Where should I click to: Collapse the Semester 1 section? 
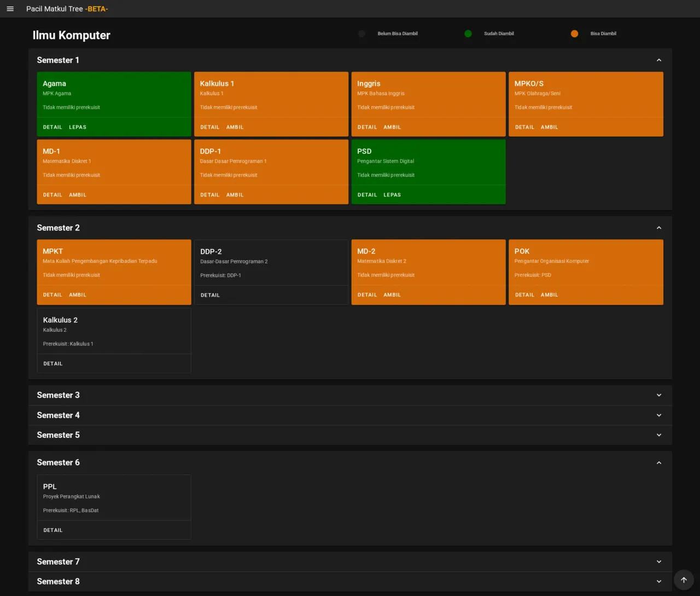pyautogui.click(x=659, y=60)
